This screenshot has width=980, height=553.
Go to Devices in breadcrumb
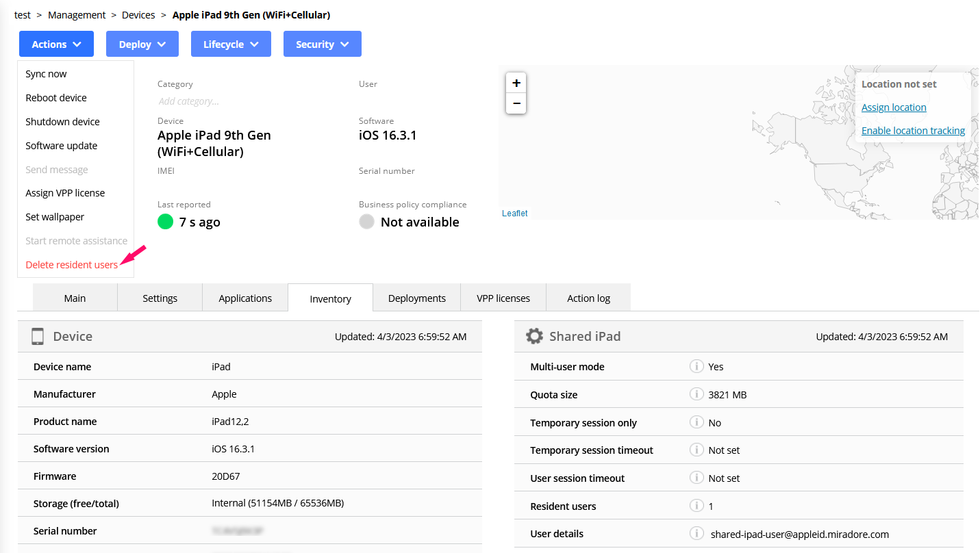click(138, 15)
